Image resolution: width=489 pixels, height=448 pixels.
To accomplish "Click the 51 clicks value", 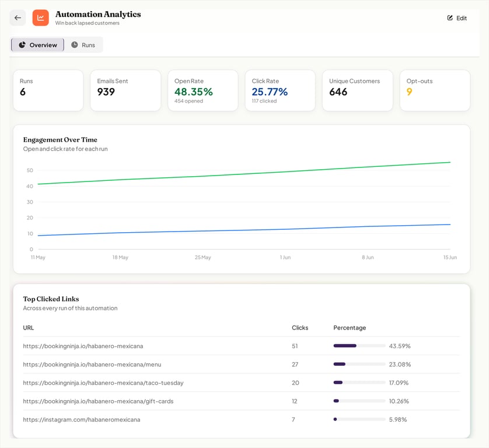I will (x=295, y=346).
